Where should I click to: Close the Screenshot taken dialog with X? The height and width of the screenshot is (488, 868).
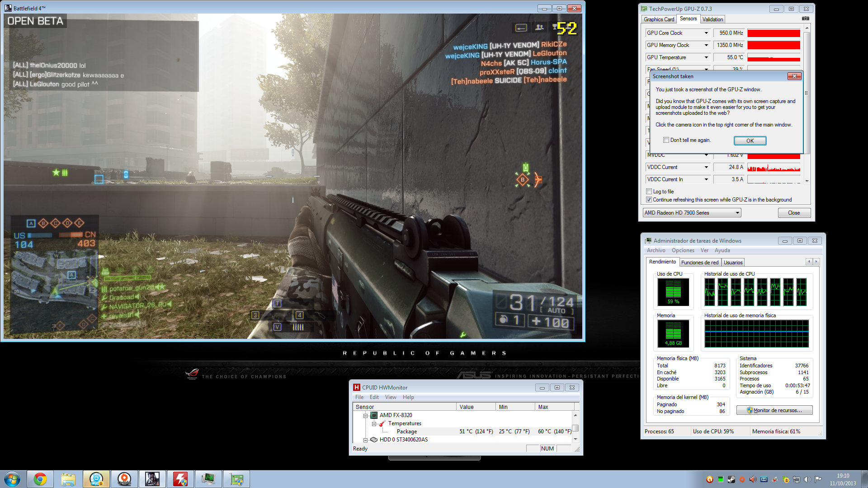pyautogui.click(x=794, y=76)
